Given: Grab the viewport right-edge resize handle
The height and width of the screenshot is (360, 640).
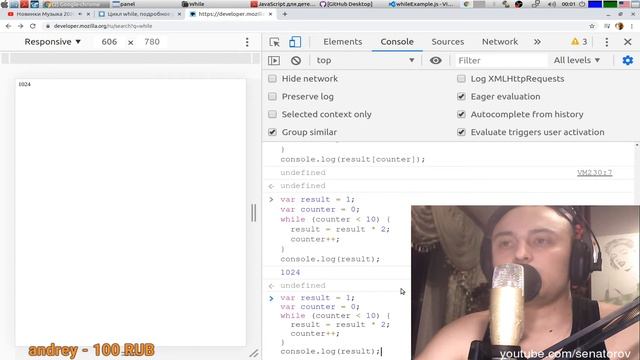Looking at the screenshot, I should [x=253, y=213].
